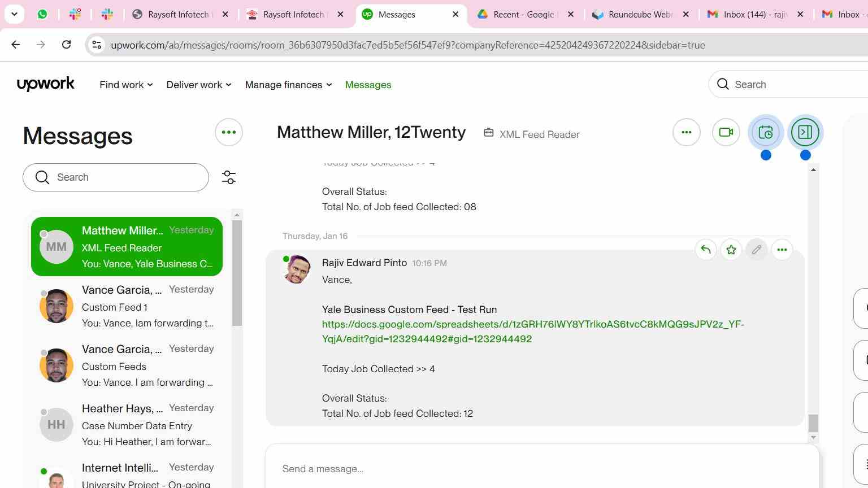Viewport: 868px width, 488px height.
Task: Click the Matthew Miller, 12Twenty conversation title
Action: (x=371, y=132)
